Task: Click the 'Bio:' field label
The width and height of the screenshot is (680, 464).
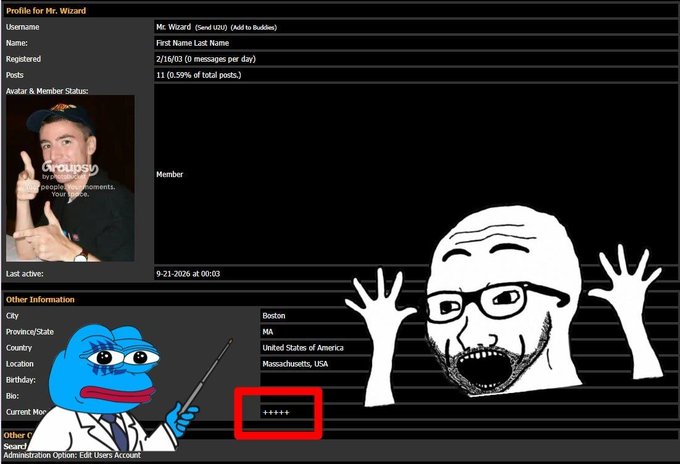Action: pyautogui.click(x=12, y=396)
